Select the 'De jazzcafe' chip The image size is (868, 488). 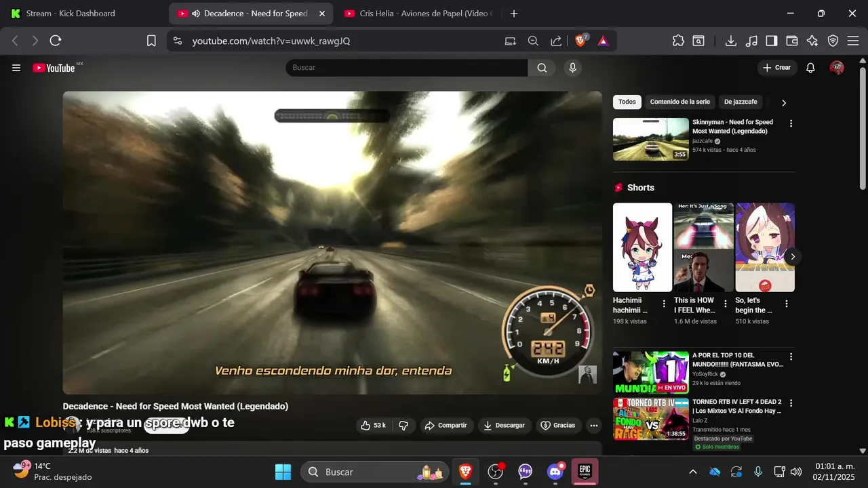[741, 102]
